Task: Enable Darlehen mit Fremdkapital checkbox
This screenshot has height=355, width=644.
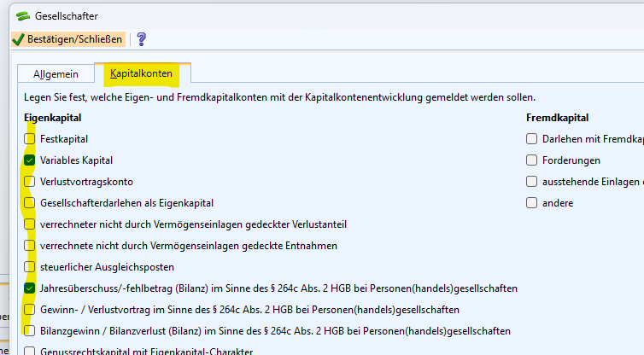Action: point(532,138)
